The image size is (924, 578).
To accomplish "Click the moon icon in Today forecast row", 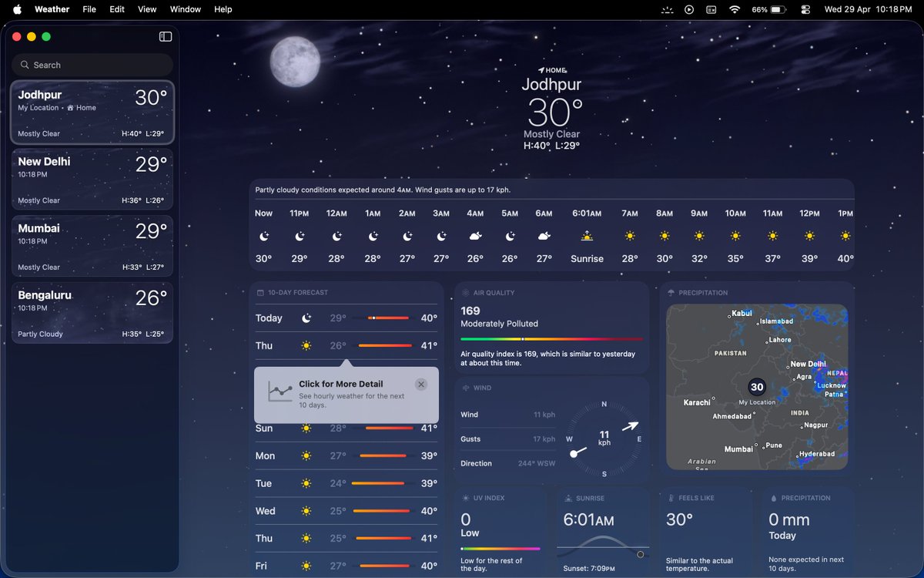I will pos(306,318).
